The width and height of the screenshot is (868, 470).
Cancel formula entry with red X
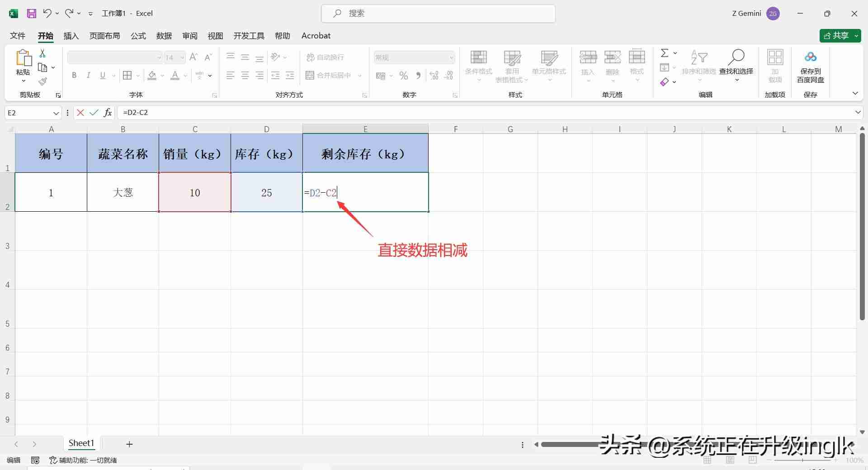pos(80,112)
